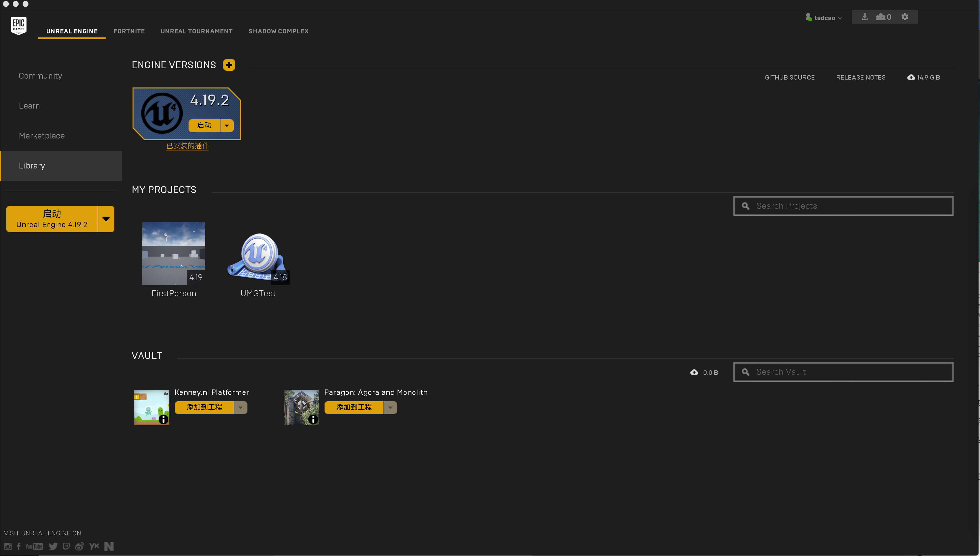Screen dimensions: 980x556
Task: Click the Epic Games logo
Action: pyautogui.click(x=18, y=26)
